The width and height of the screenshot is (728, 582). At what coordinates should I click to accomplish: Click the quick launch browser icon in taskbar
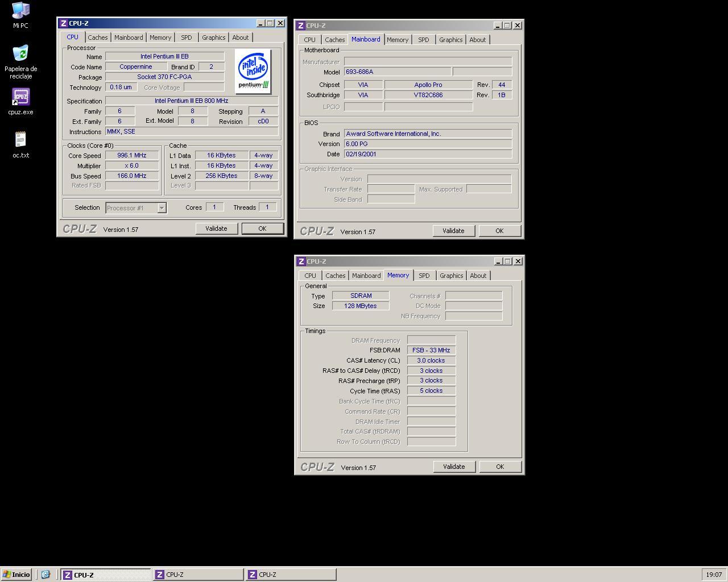(45, 575)
